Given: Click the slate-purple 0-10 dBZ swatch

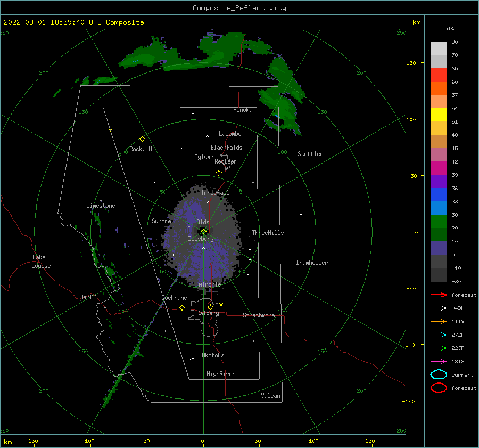Looking at the screenshot, I should click(439, 248).
